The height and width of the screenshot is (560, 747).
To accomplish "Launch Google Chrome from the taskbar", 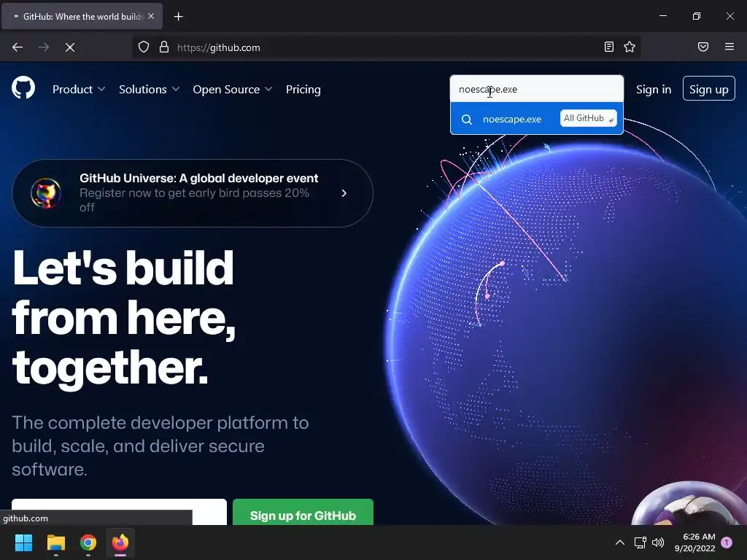I will click(x=88, y=542).
